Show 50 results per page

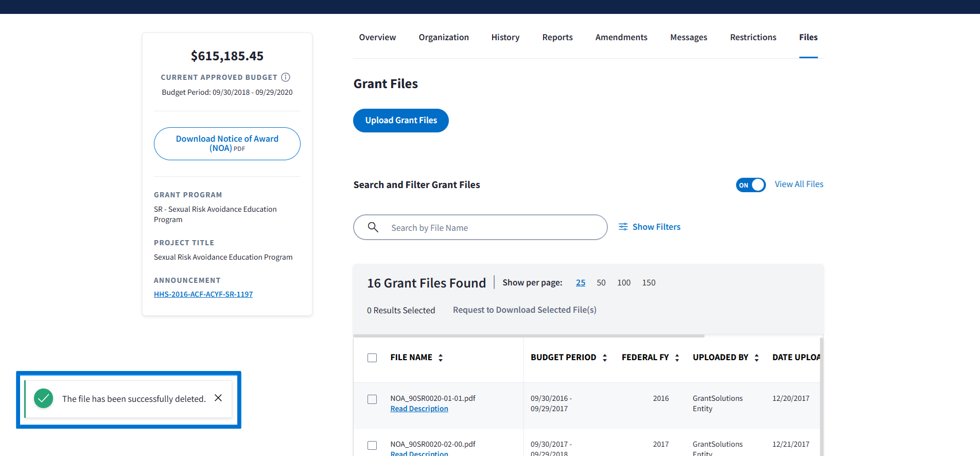(601, 283)
